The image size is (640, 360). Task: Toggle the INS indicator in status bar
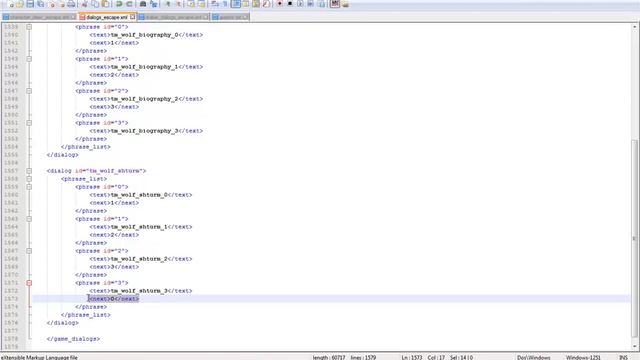[x=623, y=358]
